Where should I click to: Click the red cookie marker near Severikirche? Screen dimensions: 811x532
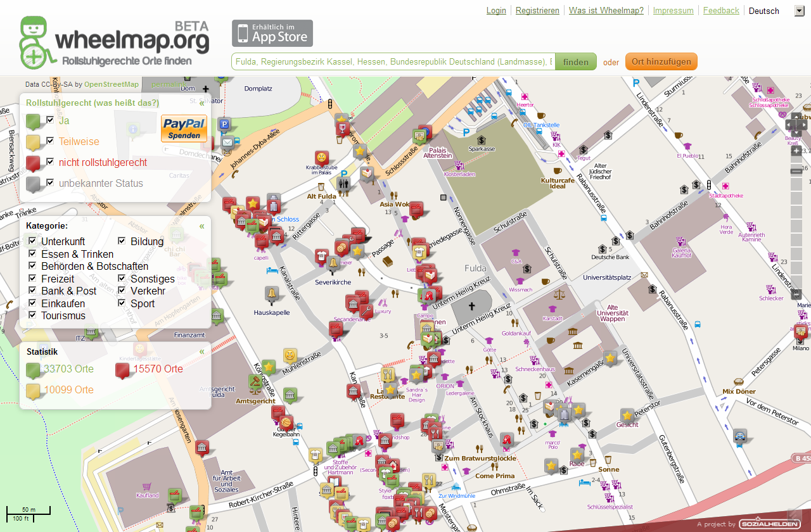(x=342, y=246)
